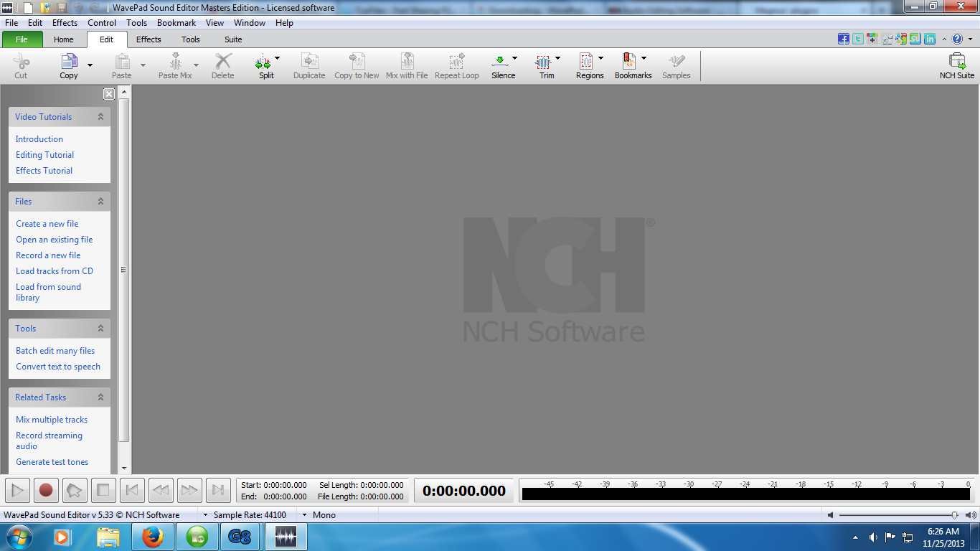Collapse the Related Tasks section
This screenshot has height=551, width=980.
tap(100, 397)
